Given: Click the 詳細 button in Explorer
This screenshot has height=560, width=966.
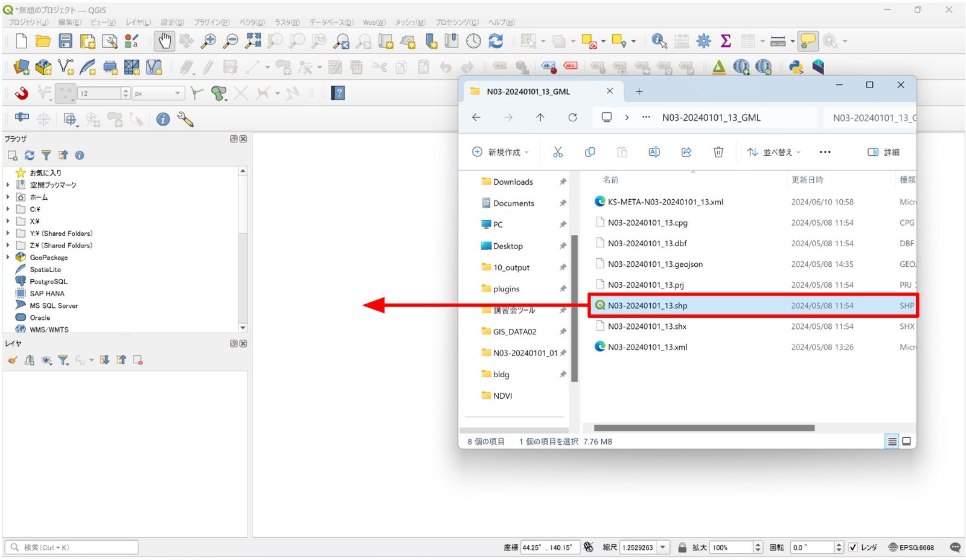Looking at the screenshot, I should 883,152.
